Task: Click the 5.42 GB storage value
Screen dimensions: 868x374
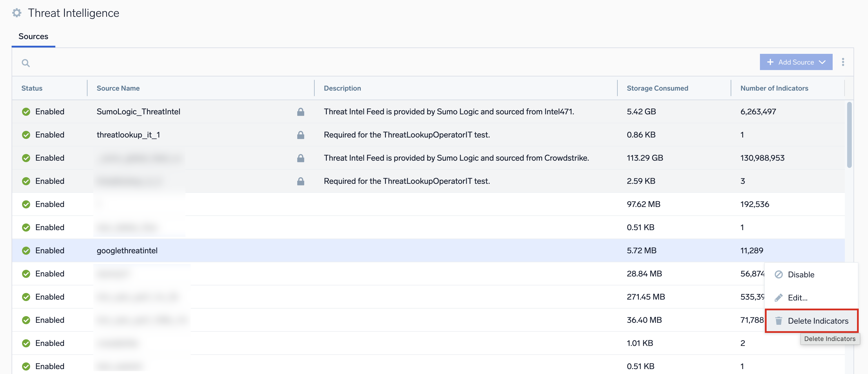Action: 641,112
